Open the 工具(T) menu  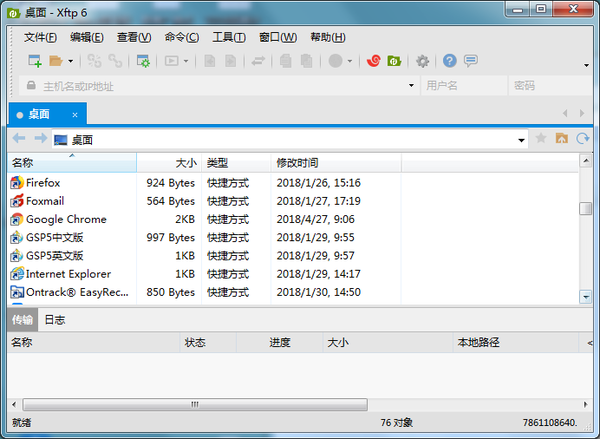point(229,38)
